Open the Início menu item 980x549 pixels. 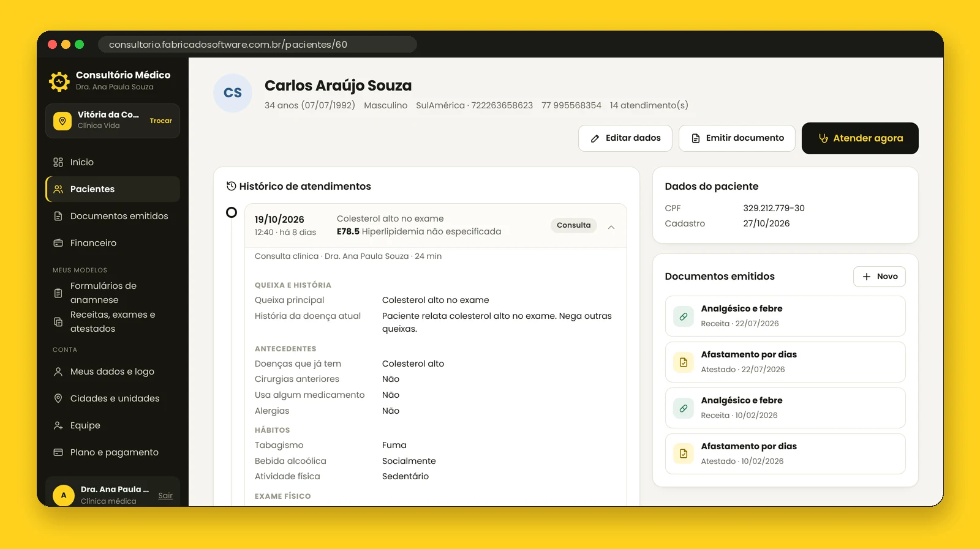(x=113, y=162)
